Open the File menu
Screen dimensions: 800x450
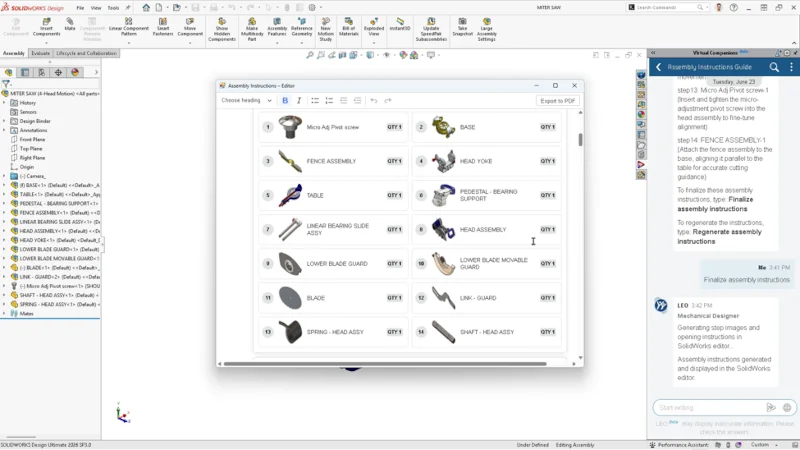80,8
